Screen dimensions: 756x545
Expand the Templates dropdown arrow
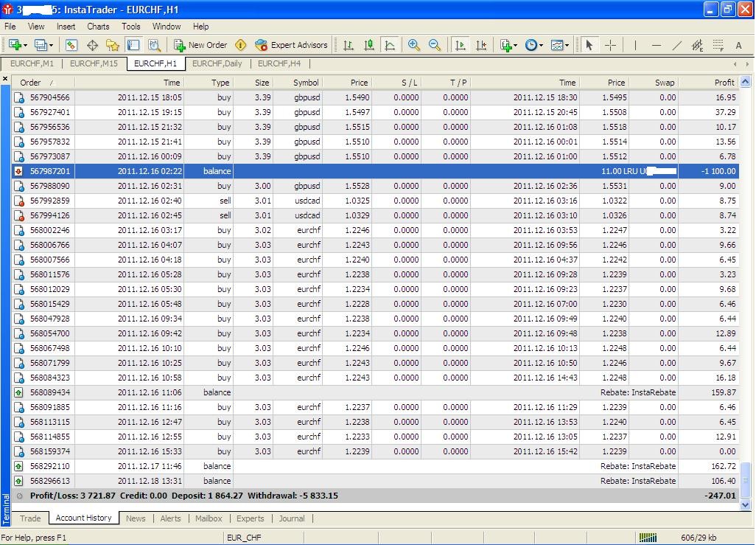point(567,46)
